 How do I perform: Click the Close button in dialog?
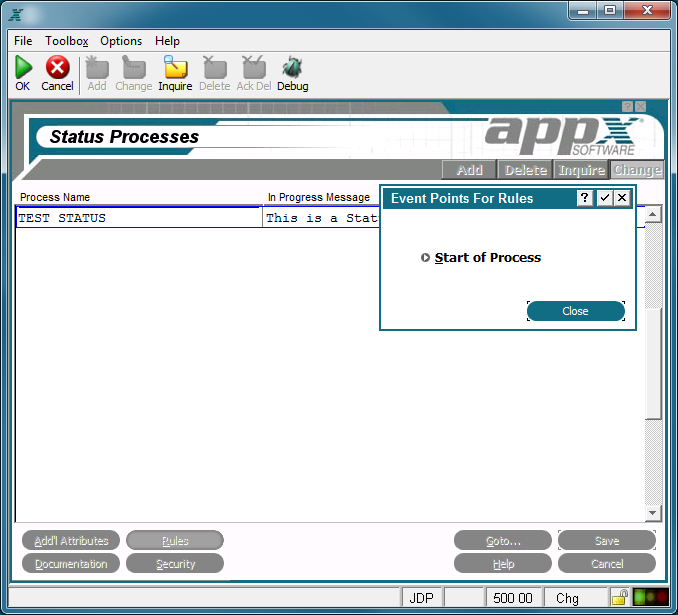point(576,311)
